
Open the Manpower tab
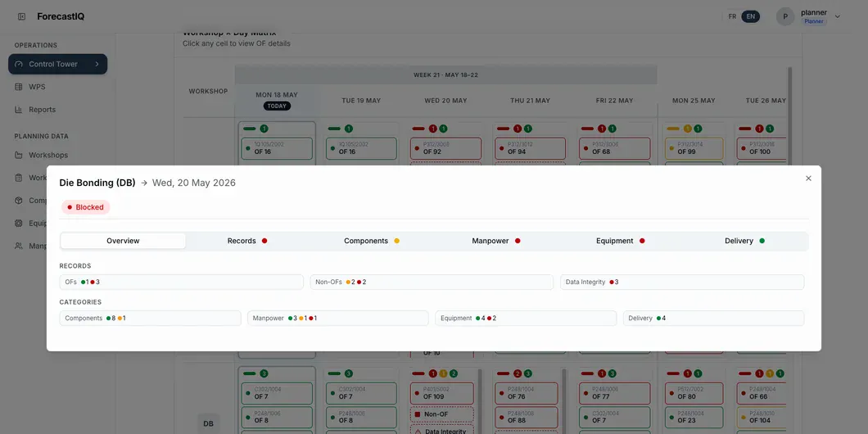[x=496, y=241]
